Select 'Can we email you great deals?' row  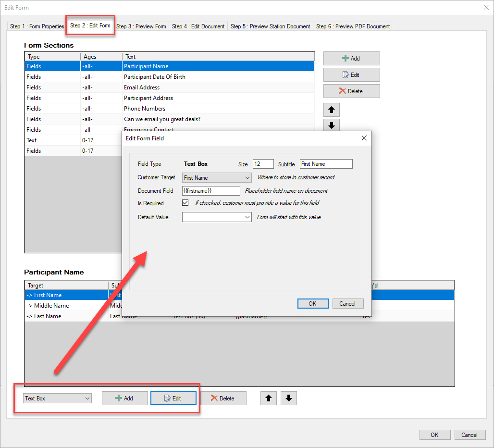tap(170, 119)
